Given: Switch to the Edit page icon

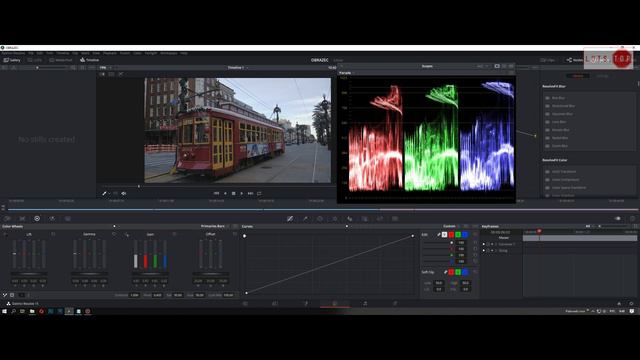Looking at the screenshot, I should 275,303.
